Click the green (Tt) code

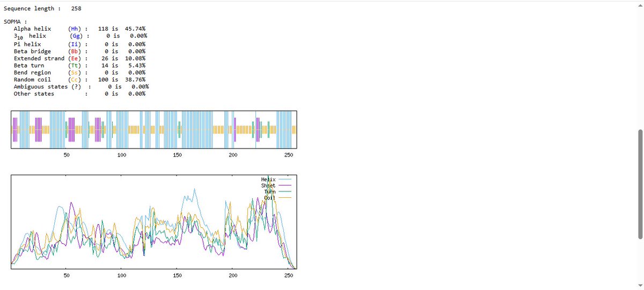[75, 65]
